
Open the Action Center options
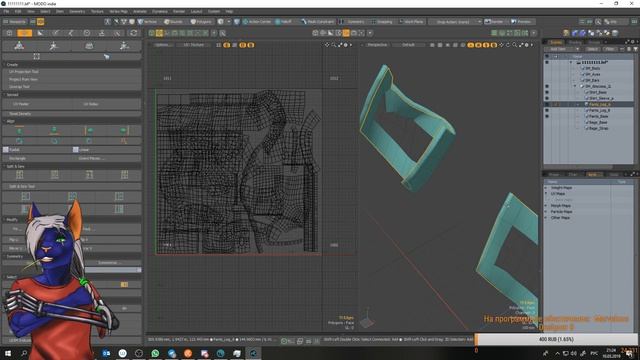pos(257,22)
